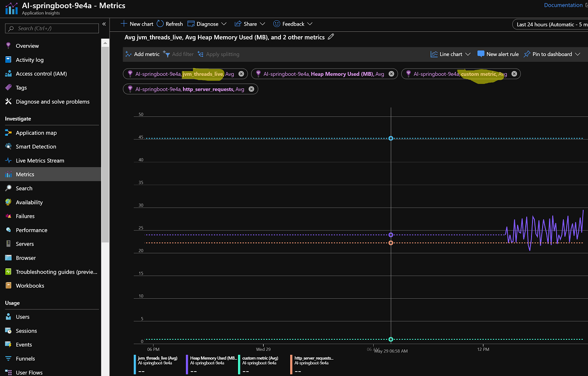The height and width of the screenshot is (376, 588).
Task: Click the jvm_threads_live data point marker on chart
Action: click(x=391, y=139)
